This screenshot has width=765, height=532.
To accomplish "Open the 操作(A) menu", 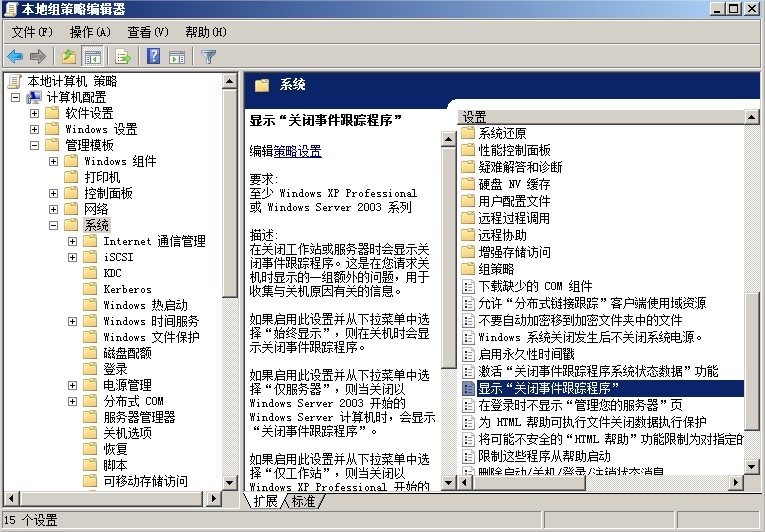I will 88,32.
